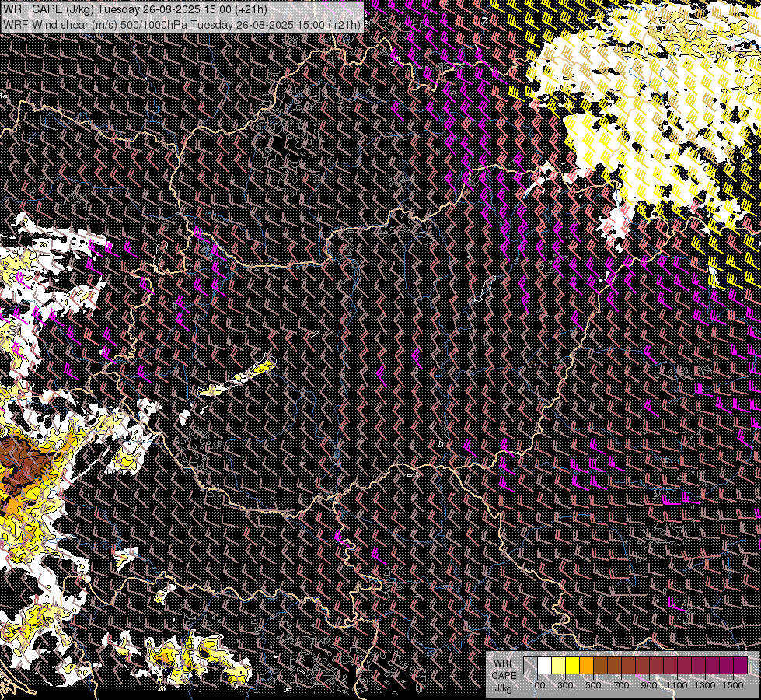Click the legend value 1300
The height and width of the screenshot is (700, 761).
pos(705,685)
